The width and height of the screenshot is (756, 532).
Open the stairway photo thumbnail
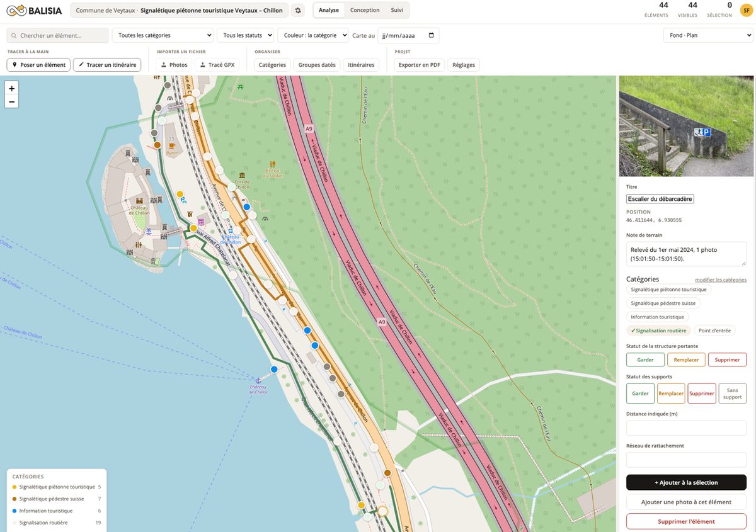pos(686,126)
